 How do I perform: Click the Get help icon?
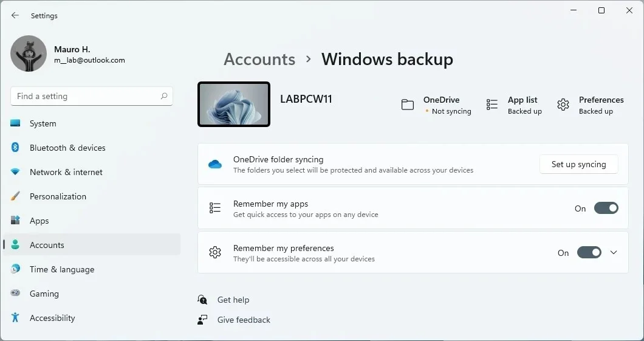(x=202, y=300)
